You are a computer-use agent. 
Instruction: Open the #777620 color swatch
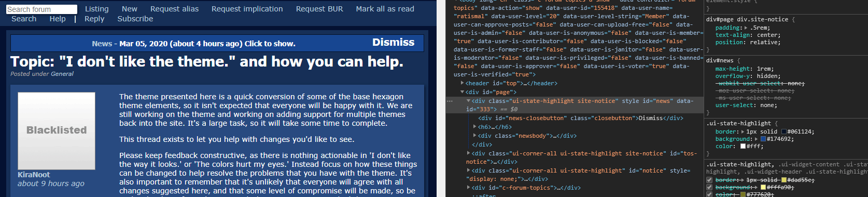[743, 194]
